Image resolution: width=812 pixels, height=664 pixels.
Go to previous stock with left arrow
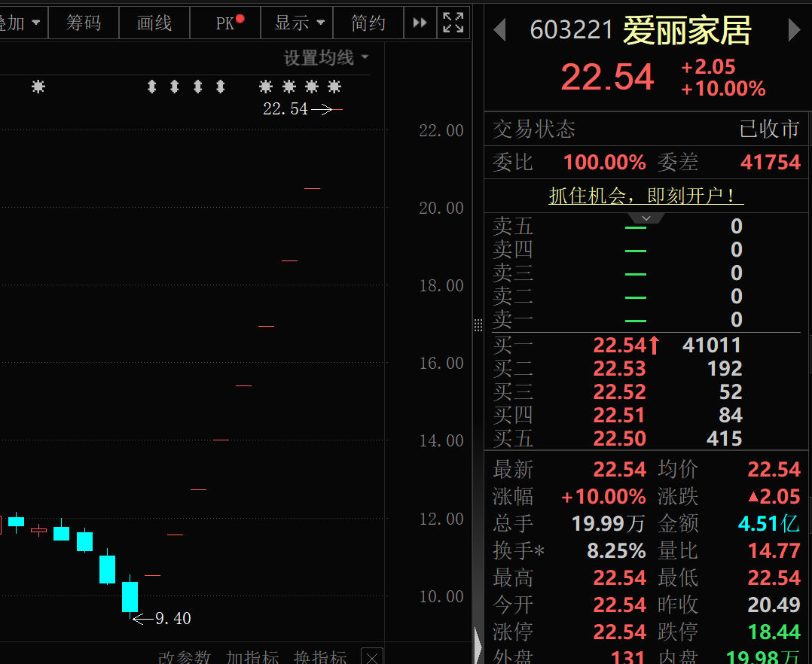click(x=499, y=30)
